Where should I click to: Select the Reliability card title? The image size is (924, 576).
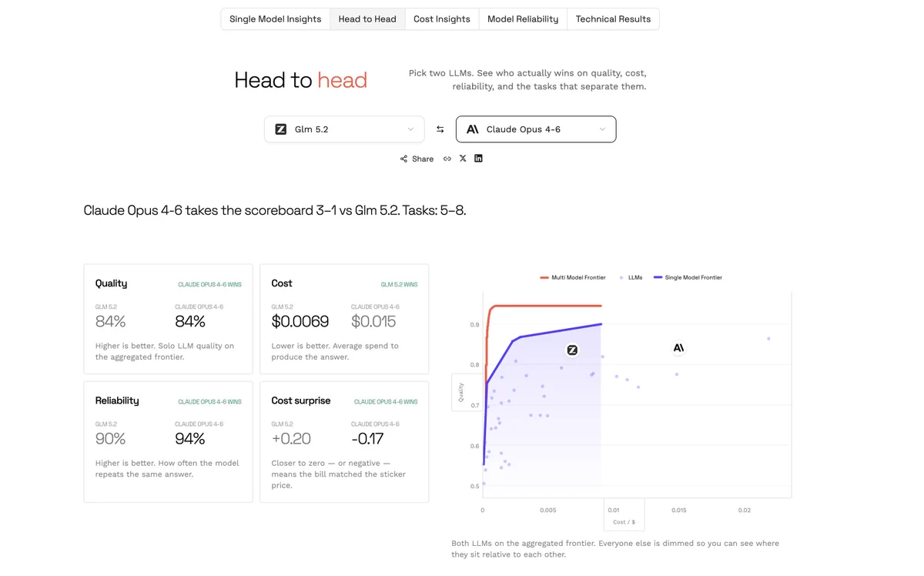coord(117,400)
